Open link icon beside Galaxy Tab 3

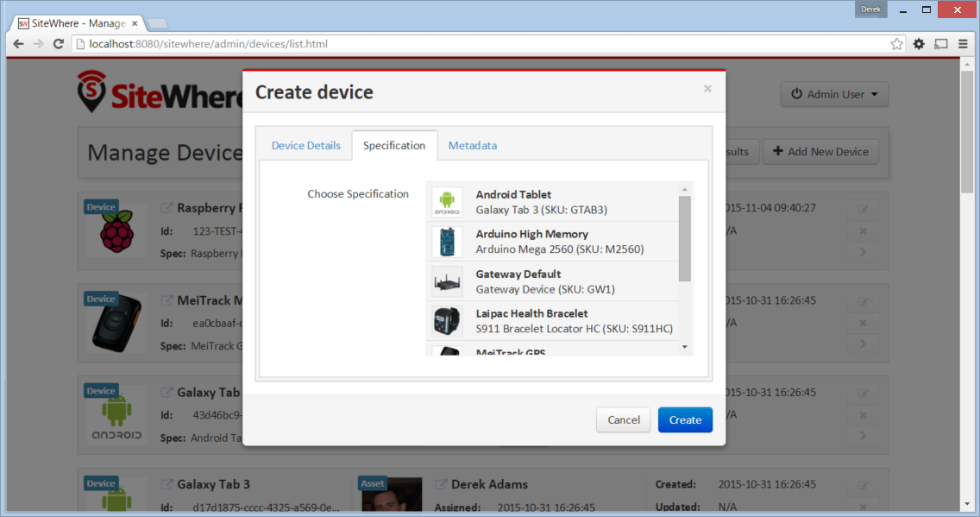pos(166,484)
